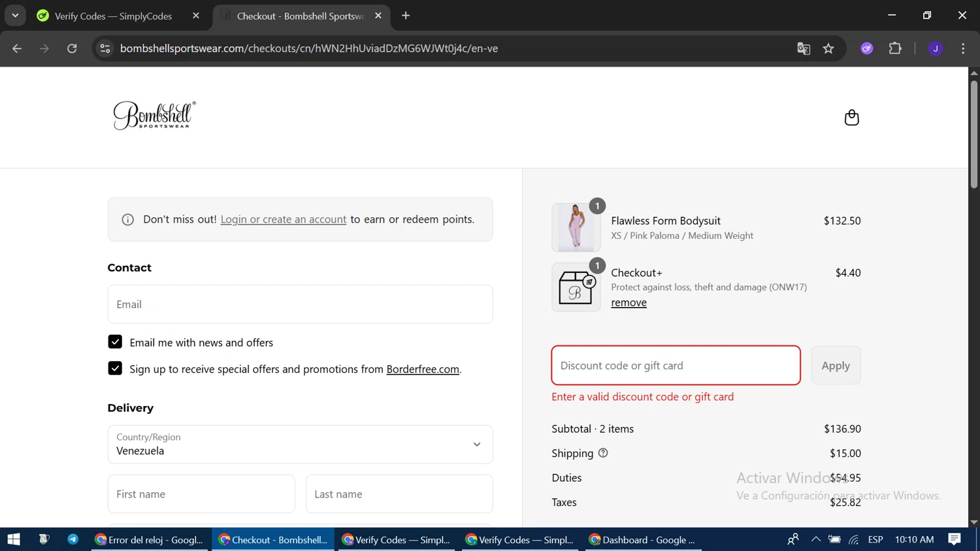Close the Checkout - Bombshell Sportswear tab
This screenshot has width=980, height=551.
coord(378,16)
